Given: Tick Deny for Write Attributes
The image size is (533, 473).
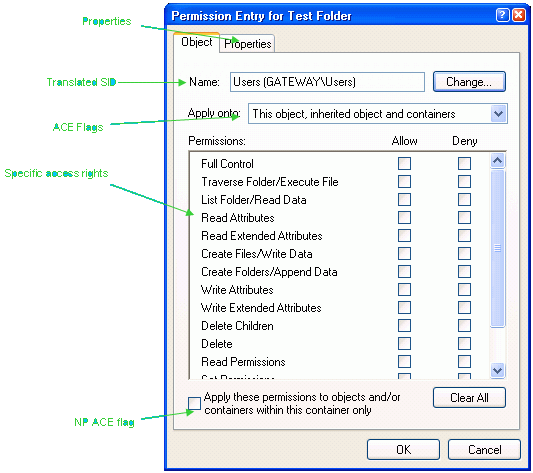Looking at the screenshot, I should point(464,289).
